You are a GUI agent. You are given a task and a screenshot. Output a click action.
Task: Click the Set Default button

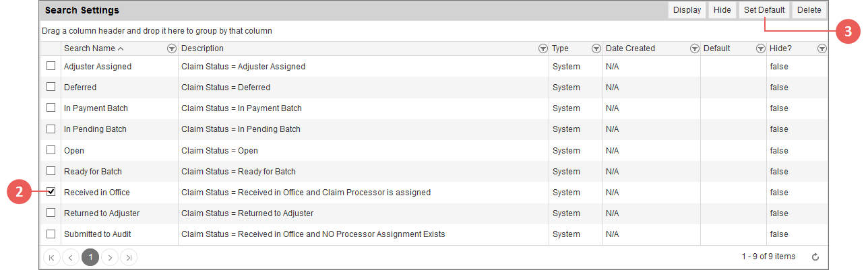pyautogui.click(x=764, y=10)
